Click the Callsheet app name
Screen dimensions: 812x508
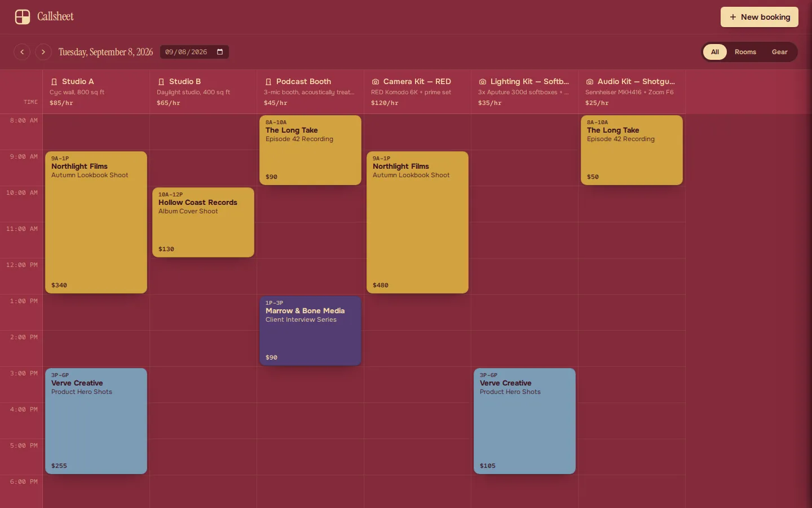[x=55, y=17]
